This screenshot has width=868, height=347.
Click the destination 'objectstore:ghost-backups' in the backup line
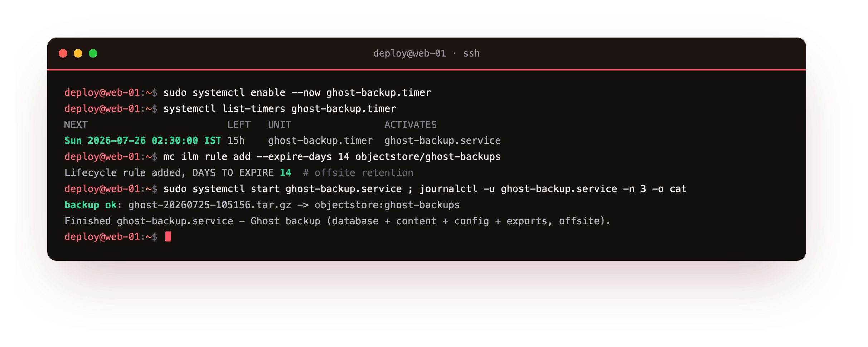coord(387,205)
